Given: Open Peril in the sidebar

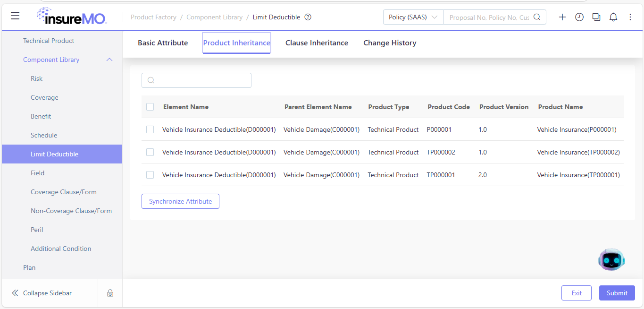Looking at the screenshot, I should coord(37,230).
